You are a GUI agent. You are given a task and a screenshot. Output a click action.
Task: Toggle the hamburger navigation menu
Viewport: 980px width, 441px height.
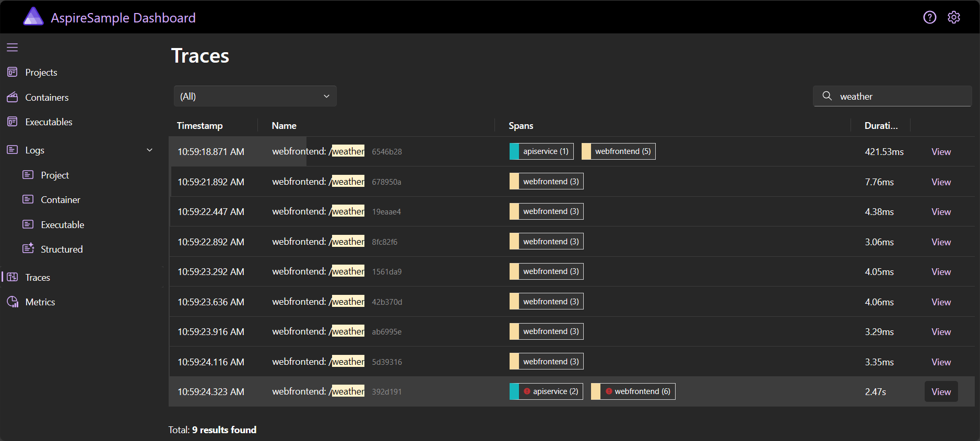[13, 47]
